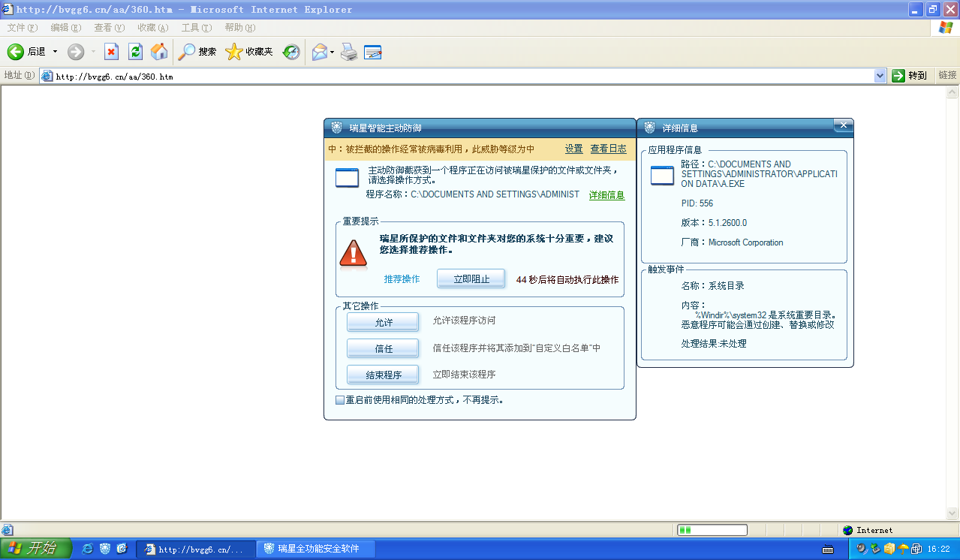Click the 处理结果:未处理 text
The width and height of the screenshot is (960, 560).
[714, 343]
